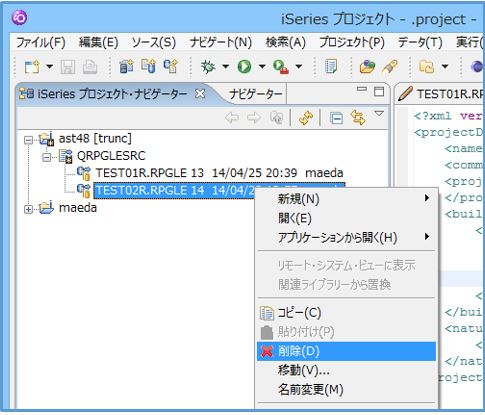The image size is (485, 415).
Task: Click the pencil marker toolbar icon
Action: point(389,66)
